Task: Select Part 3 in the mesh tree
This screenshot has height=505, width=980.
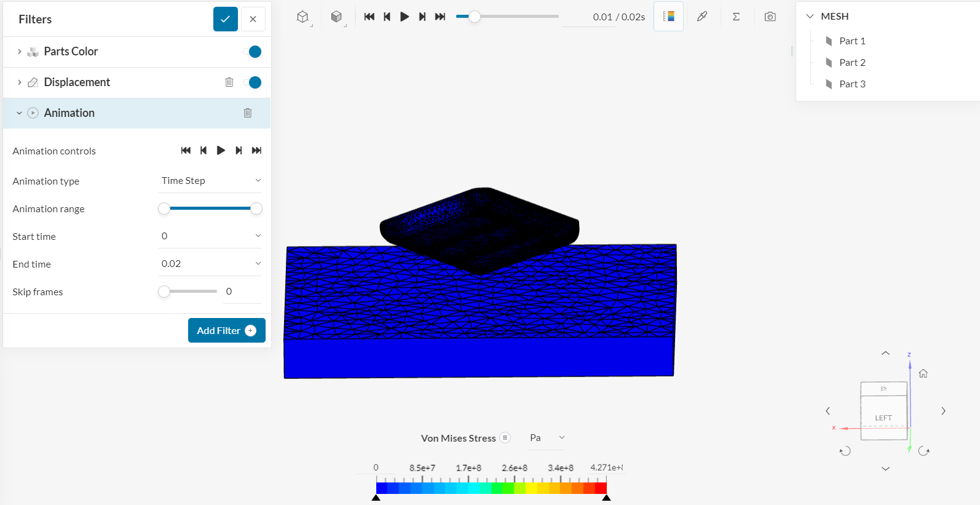Action: click(852, 84)
